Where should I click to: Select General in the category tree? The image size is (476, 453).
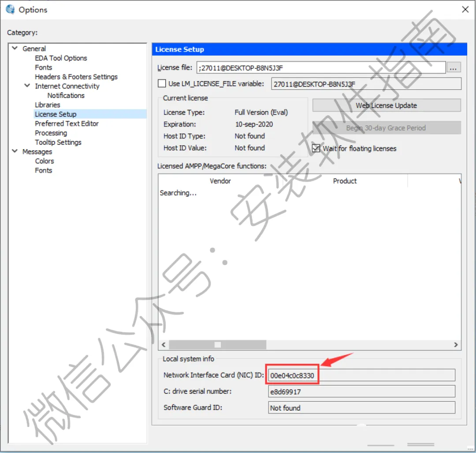[34, 49]
